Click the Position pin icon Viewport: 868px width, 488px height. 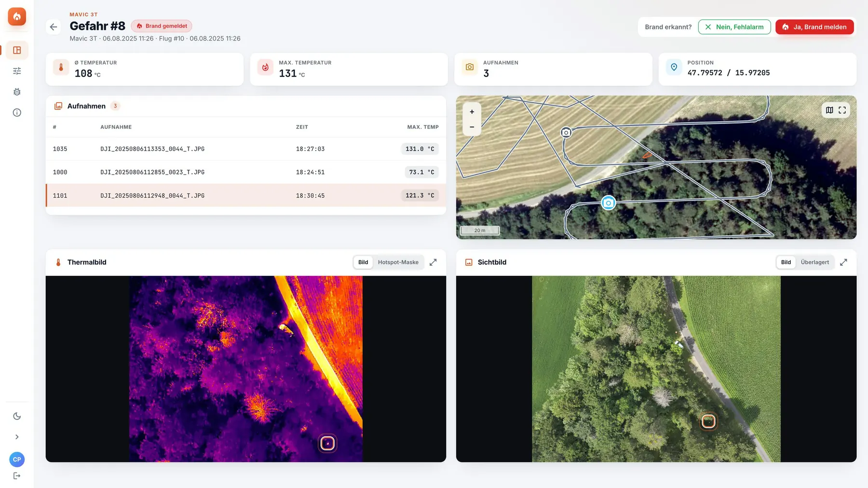pyautogui.click(x=674, y=68)
